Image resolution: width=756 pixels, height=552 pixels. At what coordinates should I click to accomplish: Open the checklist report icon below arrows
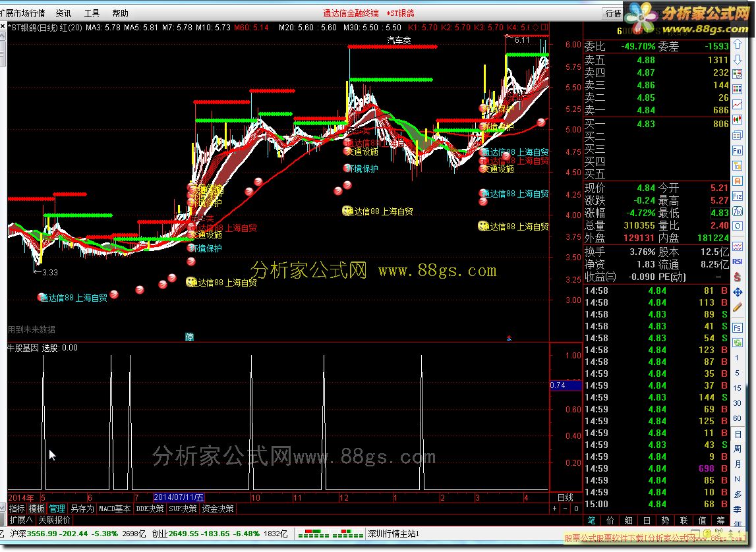(737, 74)
